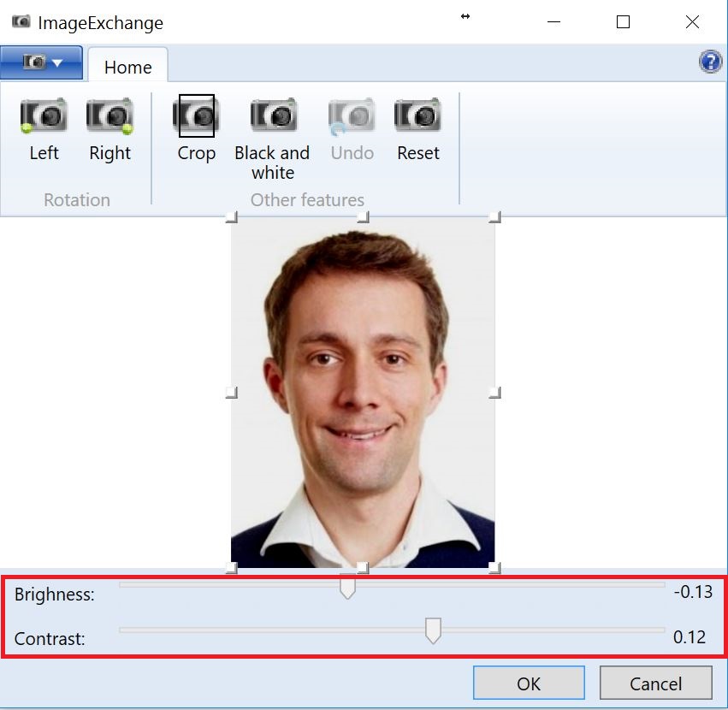
Task: Click the Brightness slider thumb
Action: [347, 588]
